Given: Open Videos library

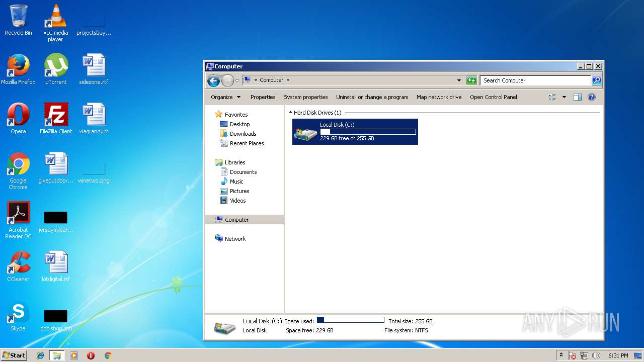Looking at the screenshot, I should (x=237, y=201).
